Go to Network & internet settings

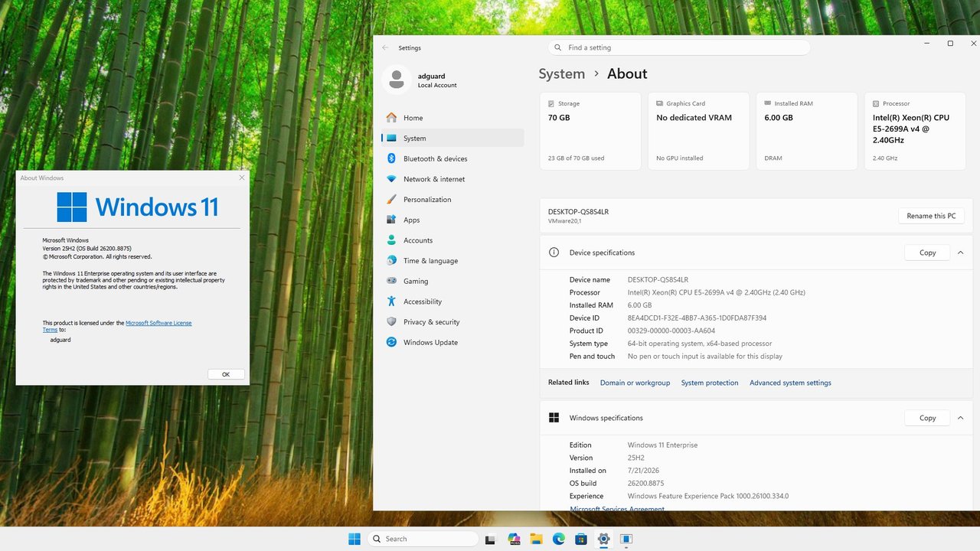[452, 179]
